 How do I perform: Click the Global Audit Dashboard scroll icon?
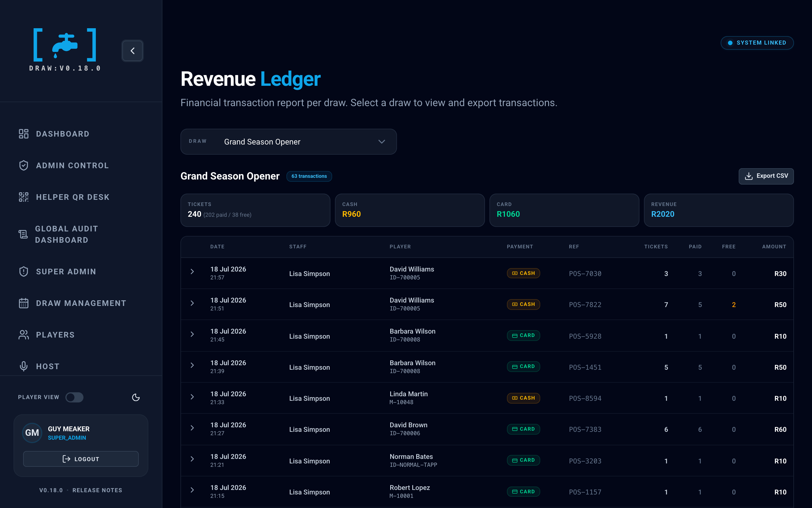point(23,234)
